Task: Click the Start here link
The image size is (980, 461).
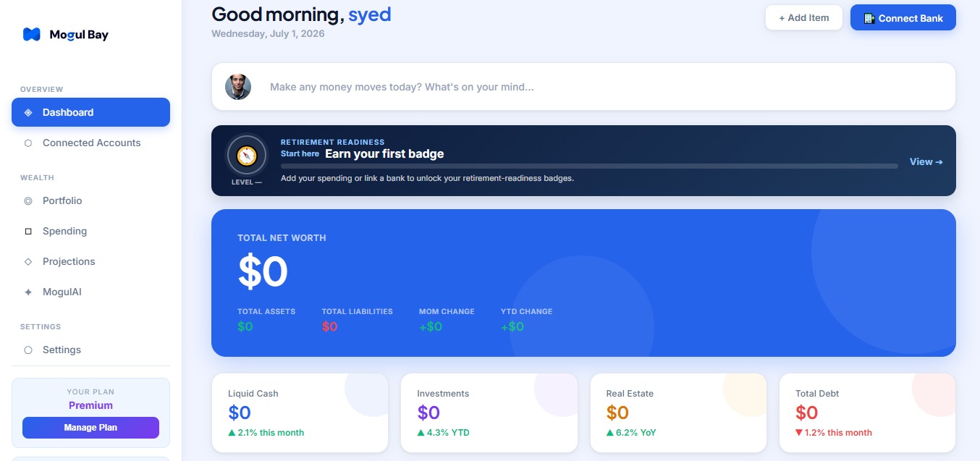Action: click(300, 154)
